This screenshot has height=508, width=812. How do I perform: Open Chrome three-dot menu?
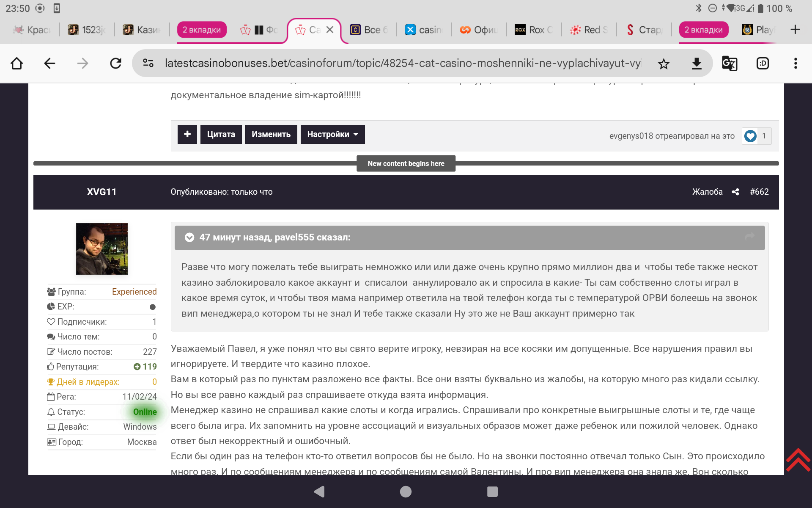[795, 63]
